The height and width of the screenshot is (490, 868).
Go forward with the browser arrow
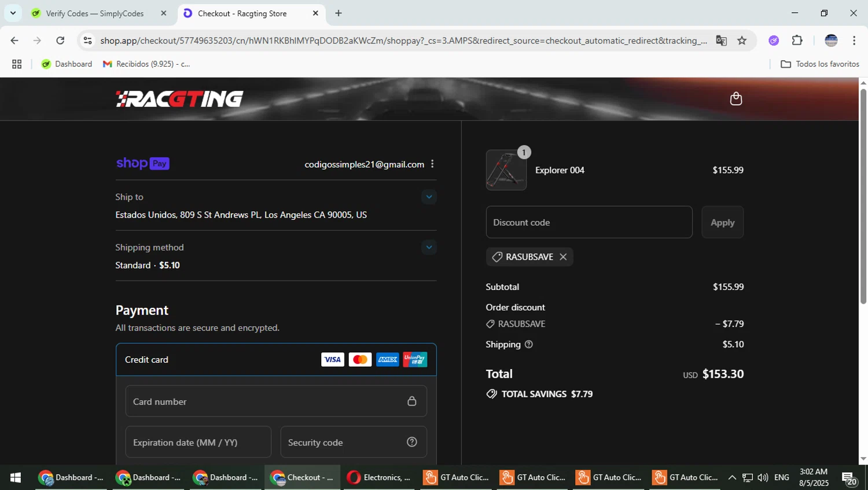[x=37, y=40]
